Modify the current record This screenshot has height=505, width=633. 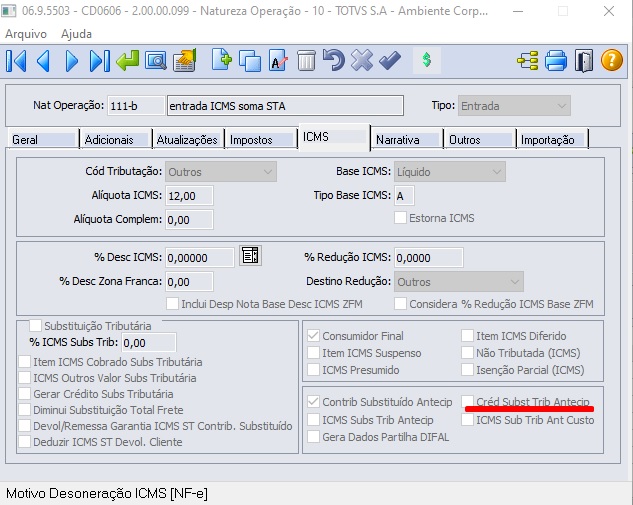(x=278, y=60)
